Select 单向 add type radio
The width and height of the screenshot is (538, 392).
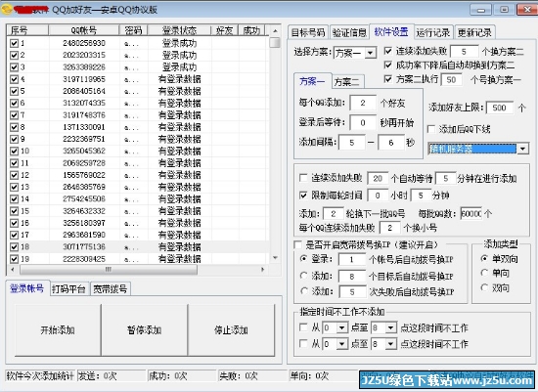click(484, 273)
